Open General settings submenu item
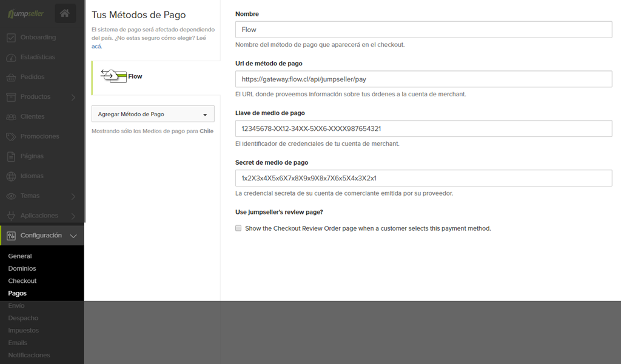 tap(20, 256)
